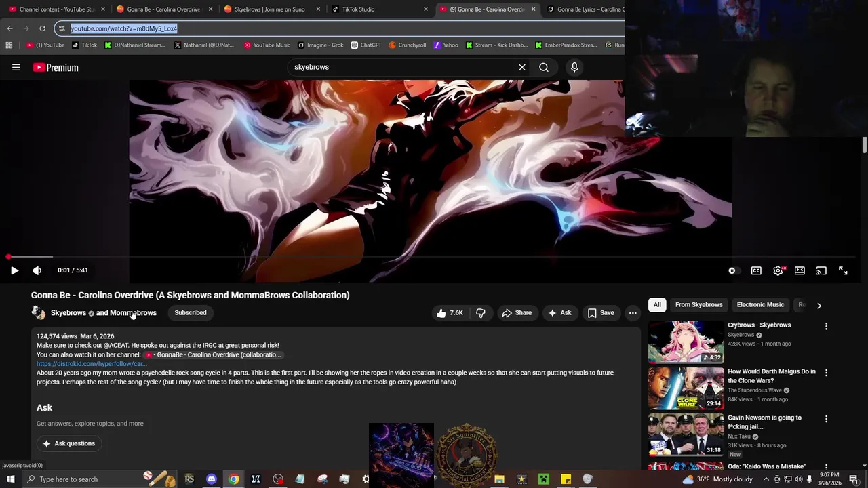Select the All filter chip
Viewport: 868px width, 488px height.
[x=657, y=304]
